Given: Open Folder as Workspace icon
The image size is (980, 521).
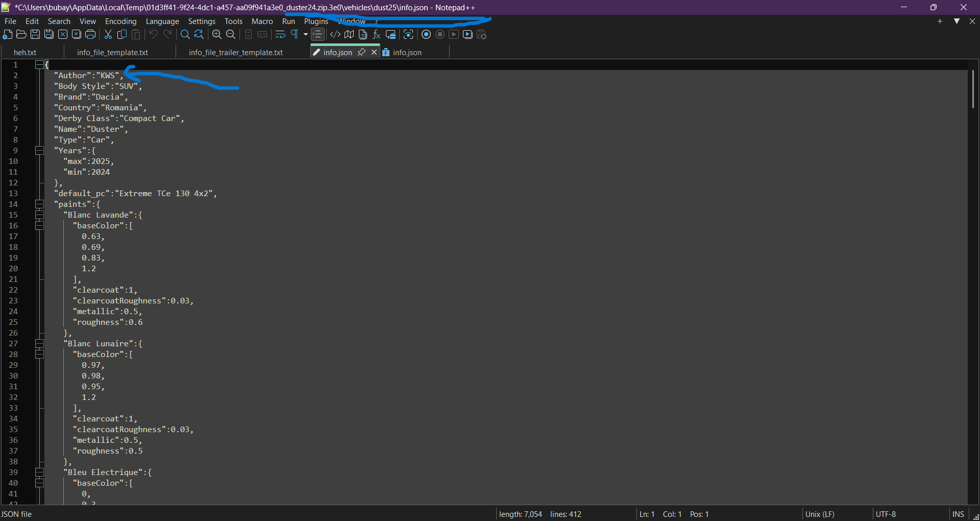Looking at the screenshot, I should 391,35.
